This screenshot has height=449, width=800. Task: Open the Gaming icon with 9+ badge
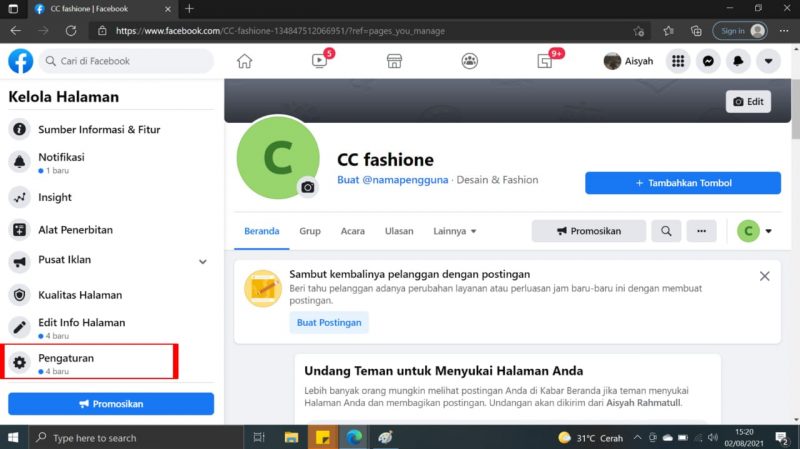click(x=544, y=61)
